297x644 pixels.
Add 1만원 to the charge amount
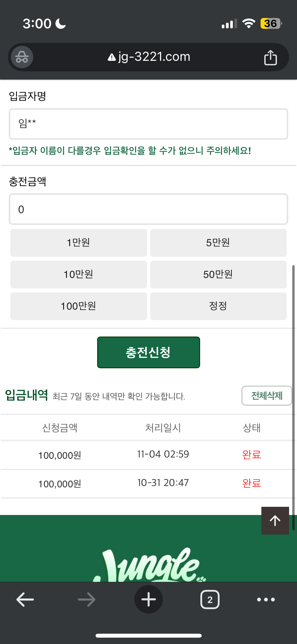click(x=78, y=243)
